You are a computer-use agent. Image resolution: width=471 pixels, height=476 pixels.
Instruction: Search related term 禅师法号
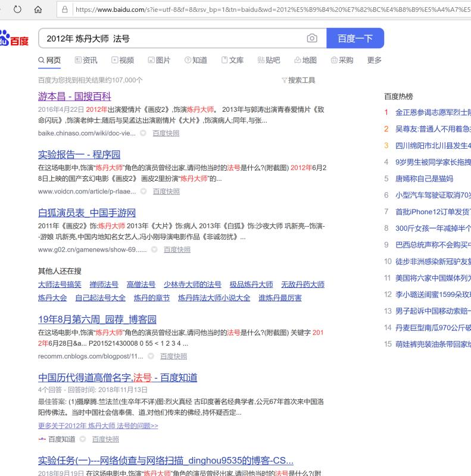pos(104,284)
